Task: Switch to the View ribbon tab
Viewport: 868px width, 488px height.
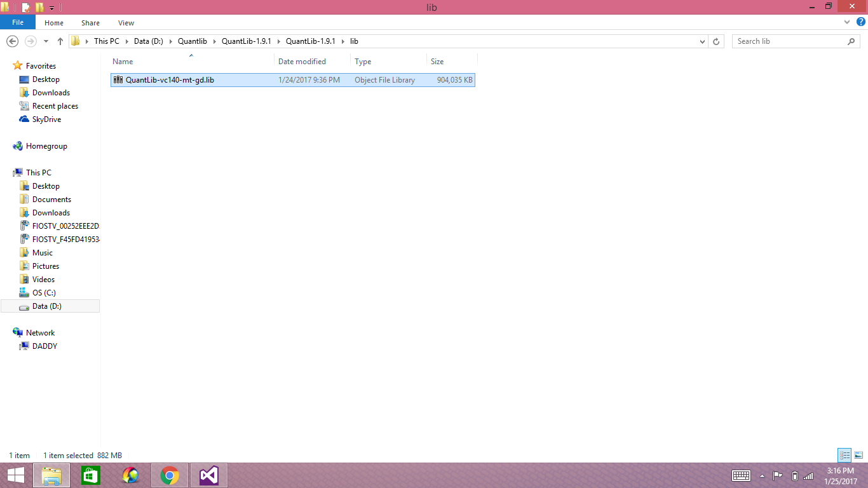Action: click(x=126, y=23)
